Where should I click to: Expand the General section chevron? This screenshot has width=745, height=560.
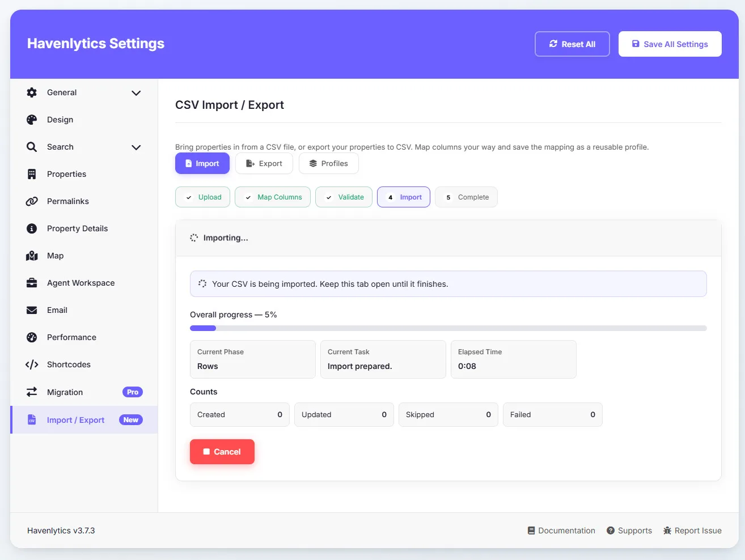(136, 93)
